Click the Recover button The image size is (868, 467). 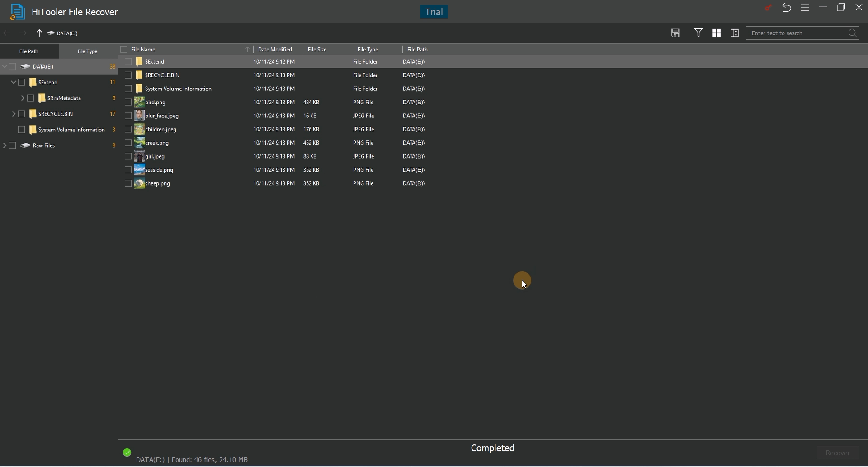tap(837, 452)
